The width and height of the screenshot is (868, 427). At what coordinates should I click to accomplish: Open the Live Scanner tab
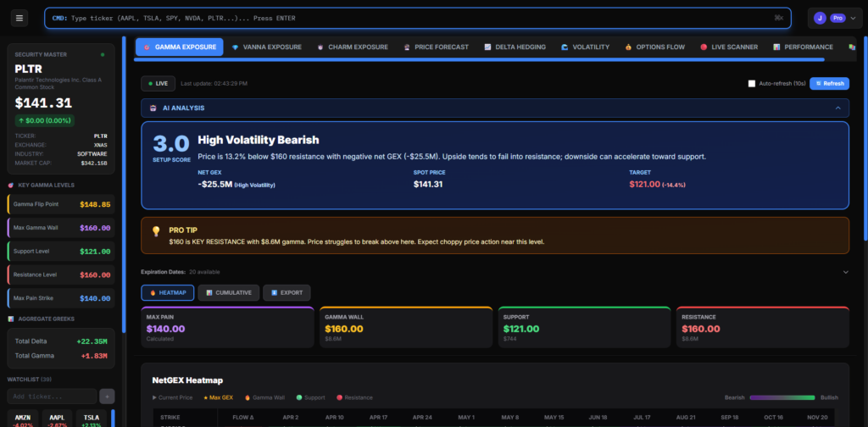[x=729, y=47]
